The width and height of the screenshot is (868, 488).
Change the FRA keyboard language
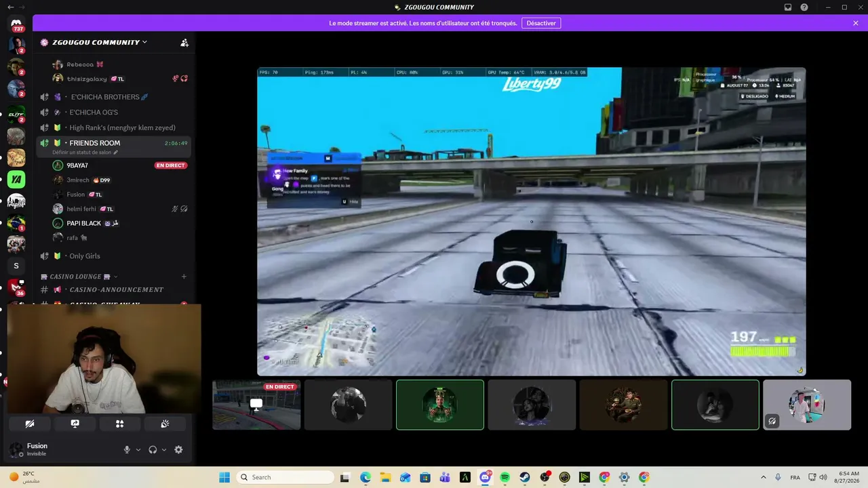coord(795,477)
